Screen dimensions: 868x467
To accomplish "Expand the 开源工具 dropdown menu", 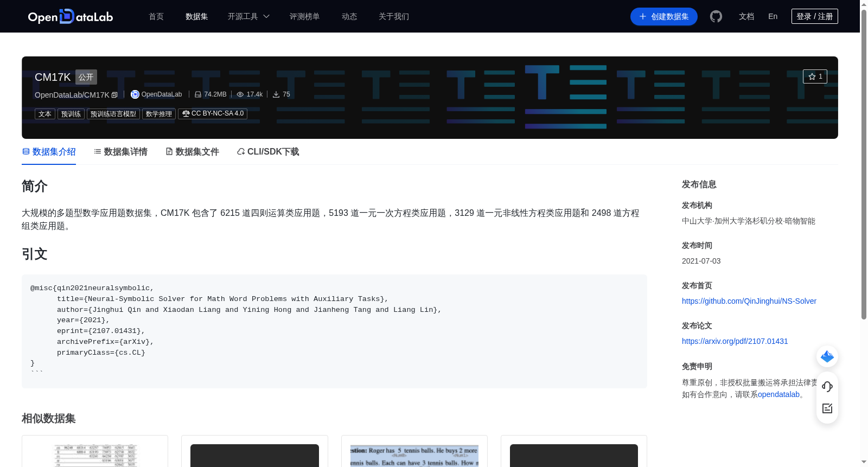I will (248, 16).
